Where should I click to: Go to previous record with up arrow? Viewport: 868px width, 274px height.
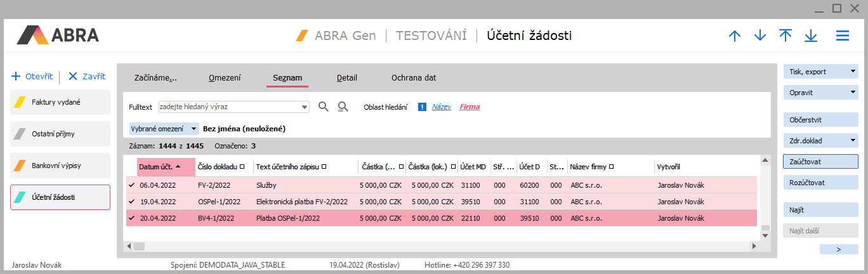735,36
